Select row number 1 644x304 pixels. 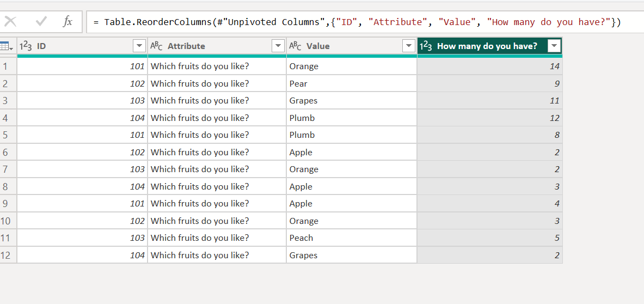click(x=8, y=66)
